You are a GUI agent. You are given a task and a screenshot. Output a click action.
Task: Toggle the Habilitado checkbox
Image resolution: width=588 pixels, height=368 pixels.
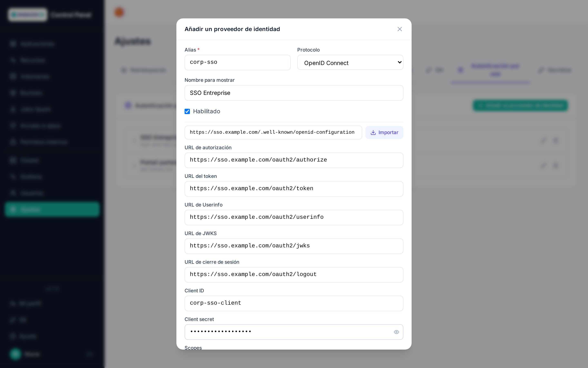point(187,111)
